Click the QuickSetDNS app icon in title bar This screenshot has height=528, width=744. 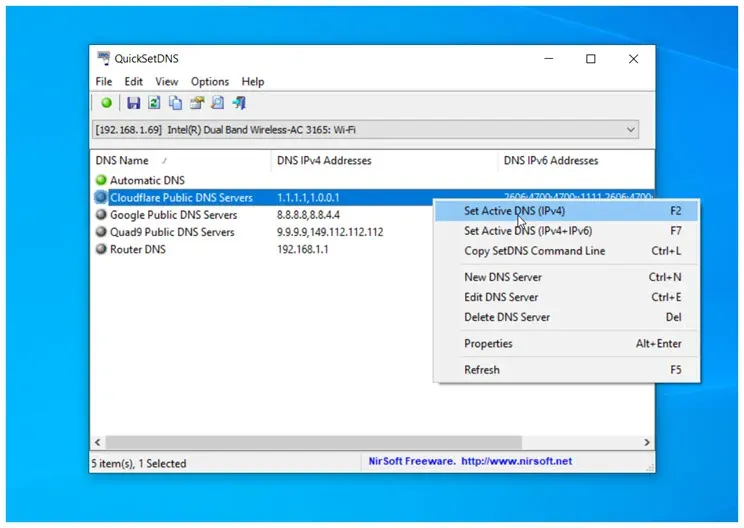point(103,58)
